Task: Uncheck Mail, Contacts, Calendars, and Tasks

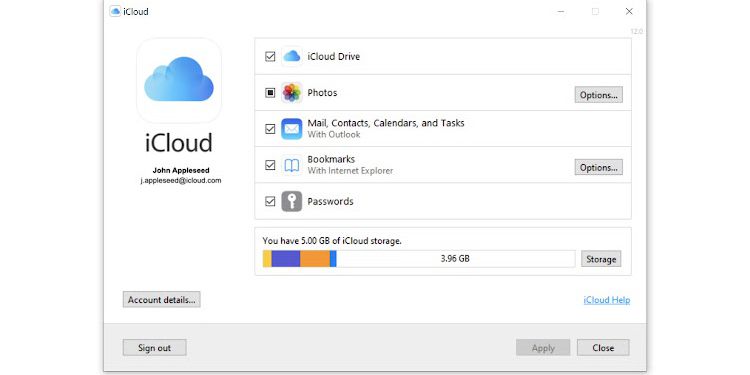Action: pos(270,129)
